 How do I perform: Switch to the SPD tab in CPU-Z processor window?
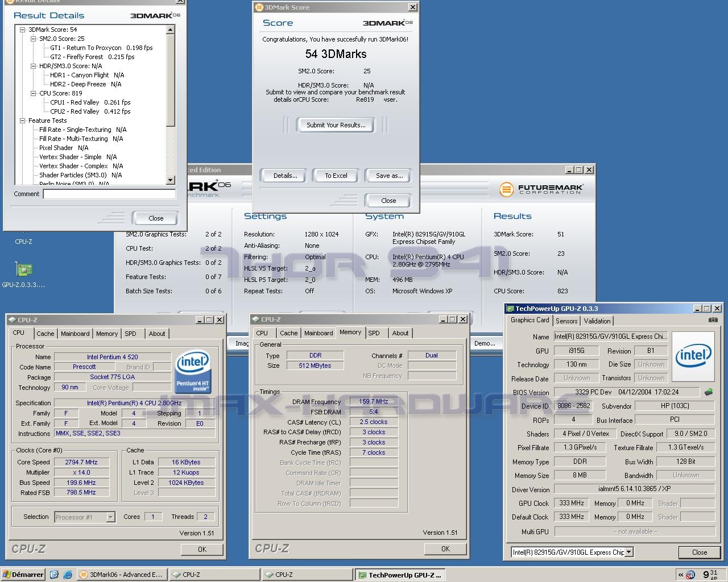click(130, 334)
